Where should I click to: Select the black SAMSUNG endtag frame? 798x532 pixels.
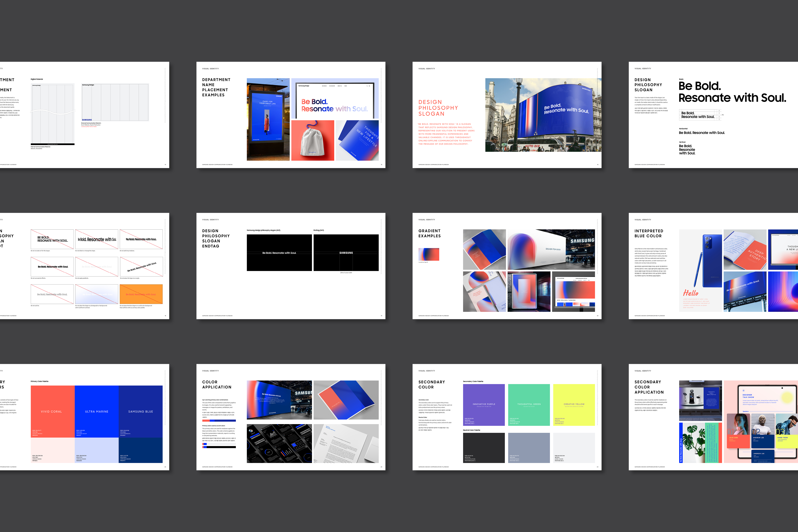(x=346, y=253)
